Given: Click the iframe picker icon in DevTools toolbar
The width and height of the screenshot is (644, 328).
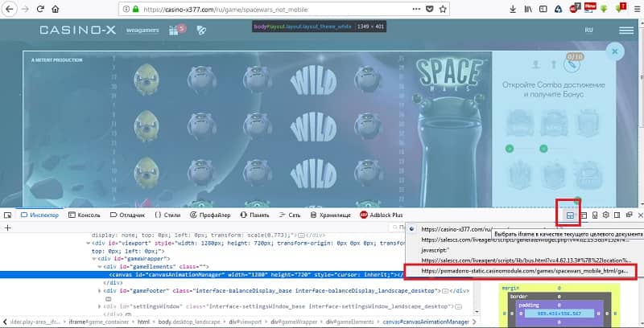Looking at the screenshot, I should [x=570, y=215].
